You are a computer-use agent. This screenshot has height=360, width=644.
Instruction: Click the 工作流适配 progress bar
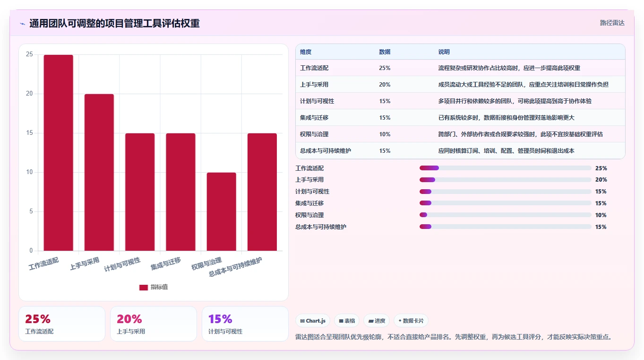click(x=506, y=168)
